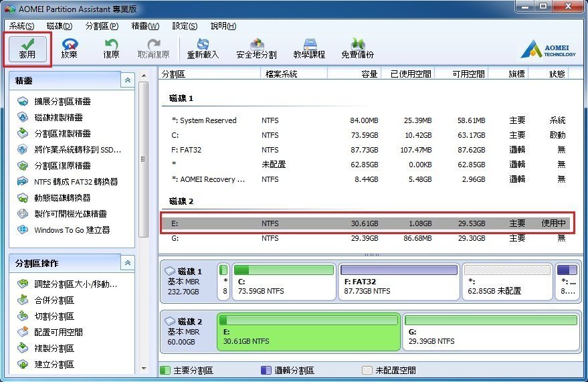Open the 安全地分割 safely partition tool
588x382 pixels.
click(256, 49)
